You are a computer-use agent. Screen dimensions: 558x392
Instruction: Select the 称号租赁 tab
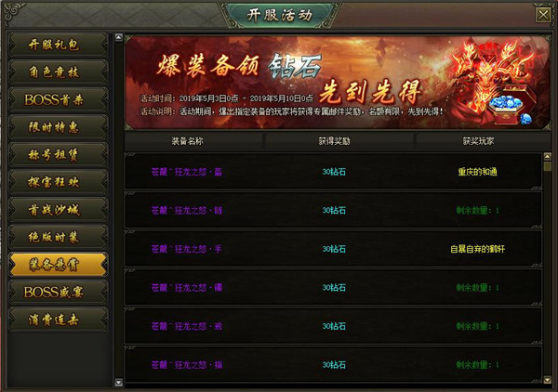click(x=58, y=155)
